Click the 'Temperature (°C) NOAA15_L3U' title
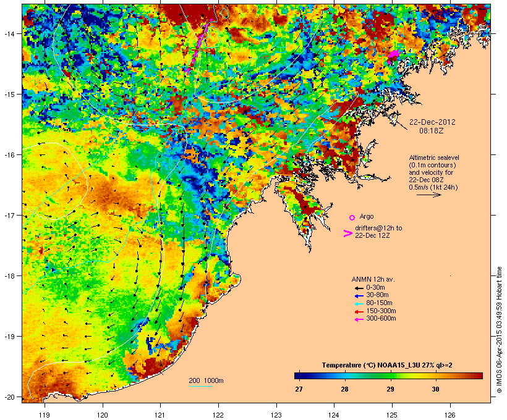The width and height of the screenshot is (507, 420). 371,366
